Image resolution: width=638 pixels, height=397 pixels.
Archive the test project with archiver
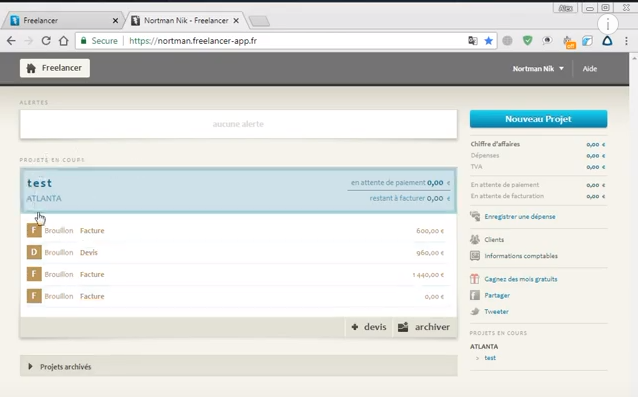[x=424, y=327]
